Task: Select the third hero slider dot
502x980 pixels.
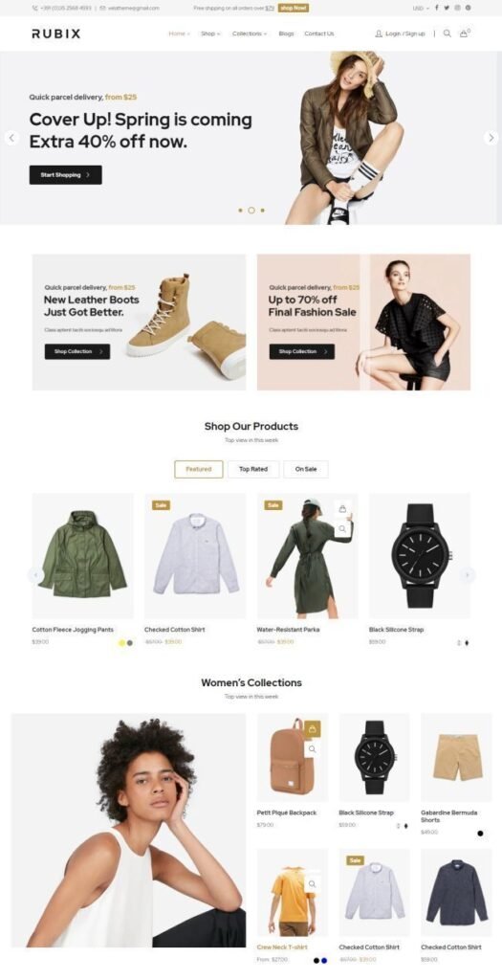Action: click(262, 211)
